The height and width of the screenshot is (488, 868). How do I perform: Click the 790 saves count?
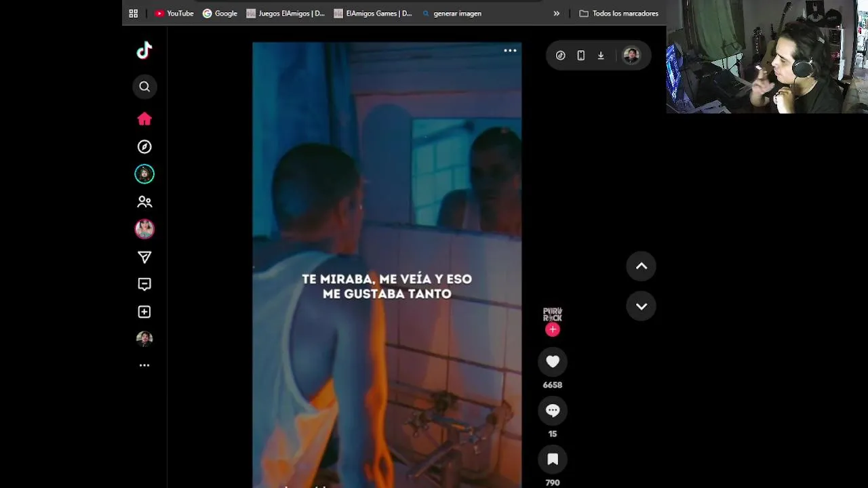point(553,483)
